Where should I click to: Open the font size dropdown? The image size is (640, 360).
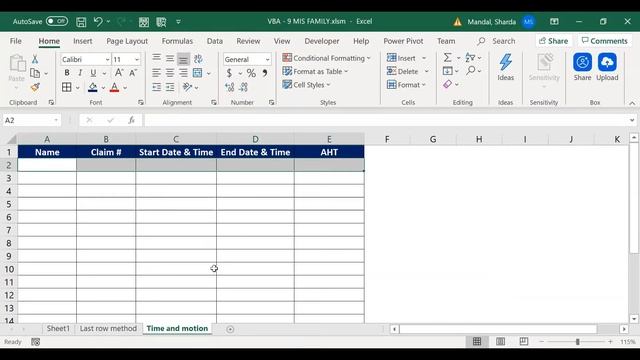(x=137, y=60)
